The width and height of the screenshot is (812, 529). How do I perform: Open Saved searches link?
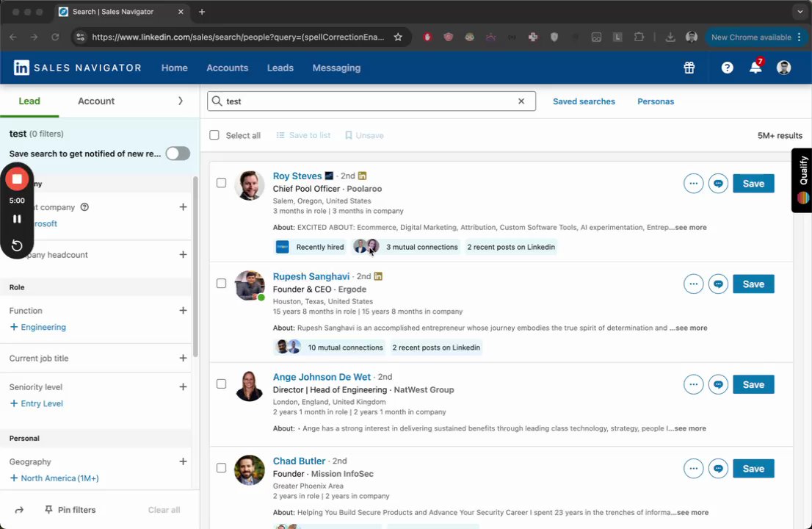click(x=584, y=101)
